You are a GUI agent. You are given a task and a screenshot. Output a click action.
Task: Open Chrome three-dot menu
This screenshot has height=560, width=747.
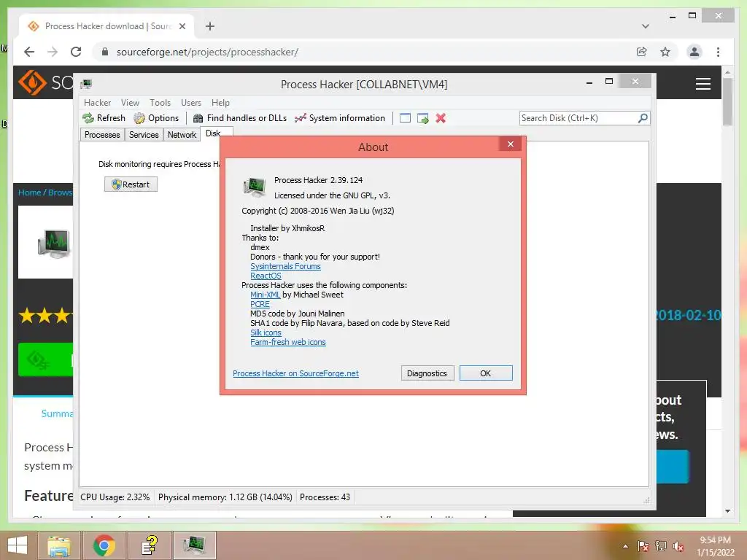(718, 52)
